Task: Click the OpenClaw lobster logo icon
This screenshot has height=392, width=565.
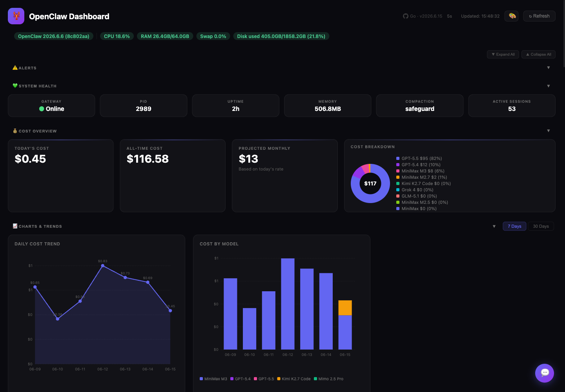Action: click(x=16, y=16)
